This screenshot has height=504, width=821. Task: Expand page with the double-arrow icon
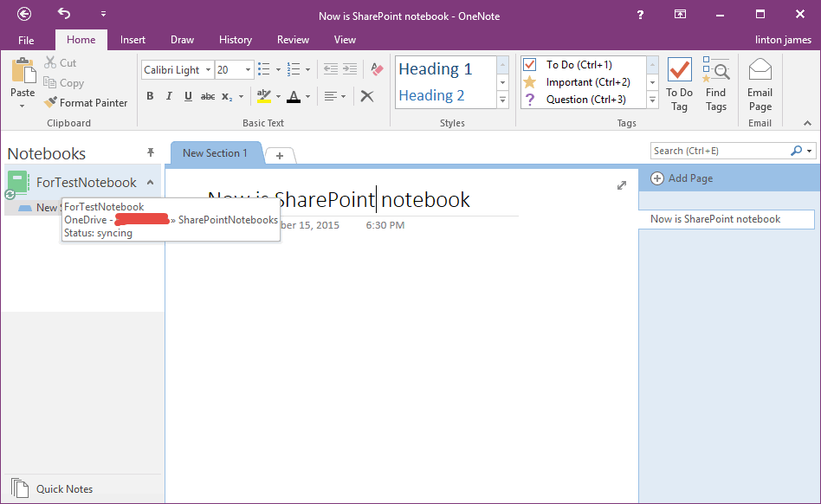click(622, 185)
